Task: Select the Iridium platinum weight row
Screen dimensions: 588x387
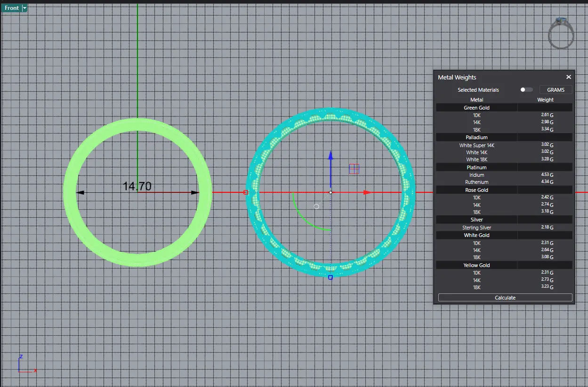Action: pos(476,175)
